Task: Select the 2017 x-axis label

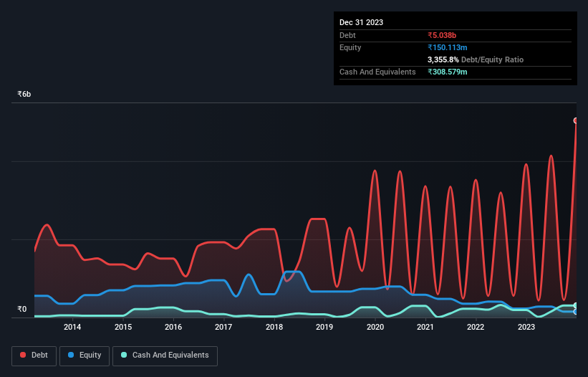Action: pyautogui.click(x=223, y=327)
